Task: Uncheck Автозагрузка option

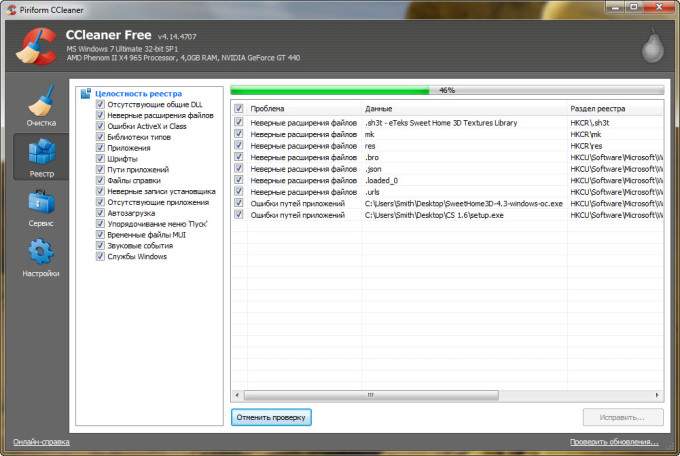Action: [x=100, y=213]
